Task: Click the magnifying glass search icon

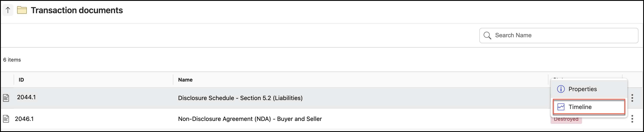Action: click(487, 36)
